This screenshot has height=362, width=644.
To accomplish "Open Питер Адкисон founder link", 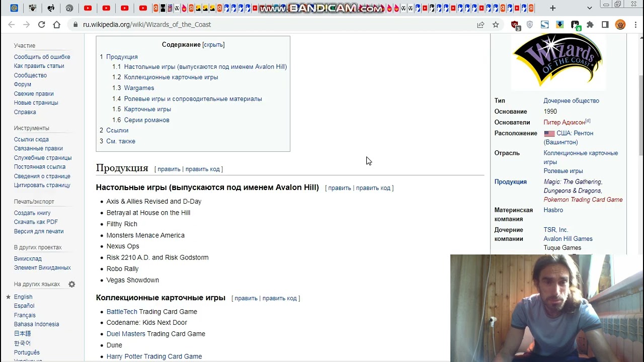I will (x=564, y=122).
